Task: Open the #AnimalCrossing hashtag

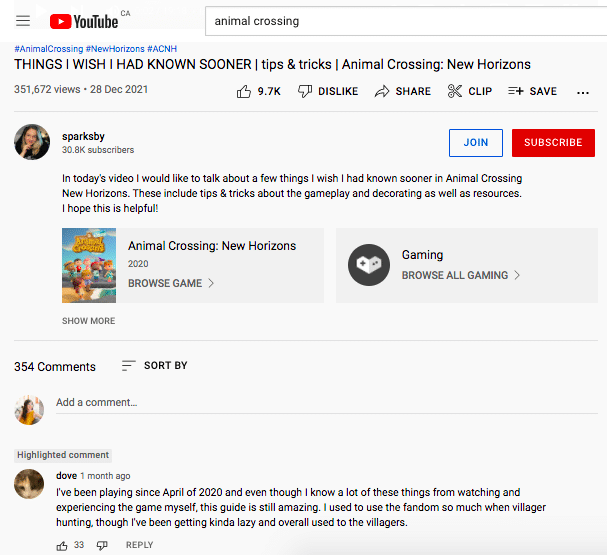Action: [49, 49]
